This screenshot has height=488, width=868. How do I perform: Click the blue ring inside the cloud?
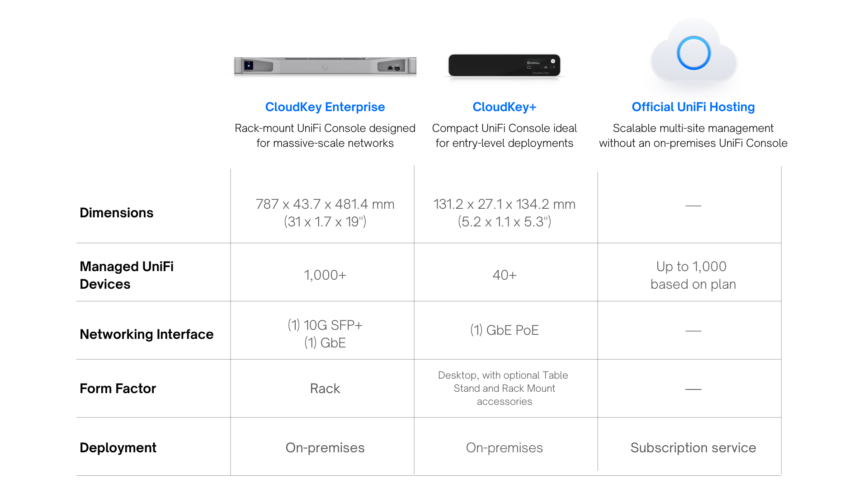point(693,53)
